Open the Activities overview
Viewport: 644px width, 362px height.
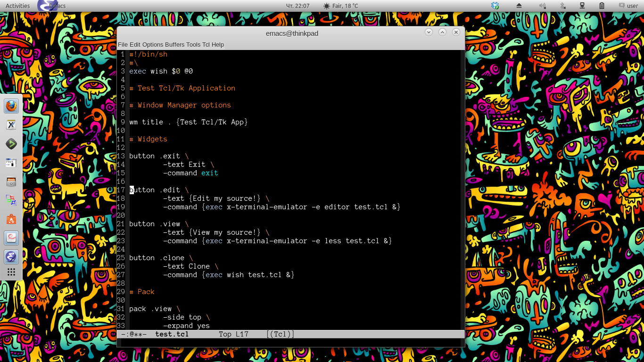(x=17, y=6)
